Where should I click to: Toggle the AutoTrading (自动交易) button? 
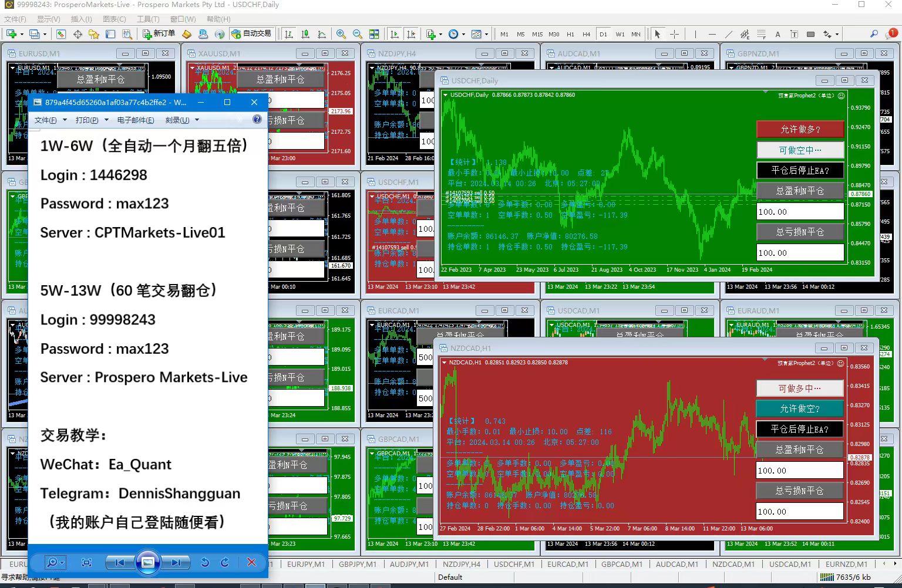click(x=251, y=34)
